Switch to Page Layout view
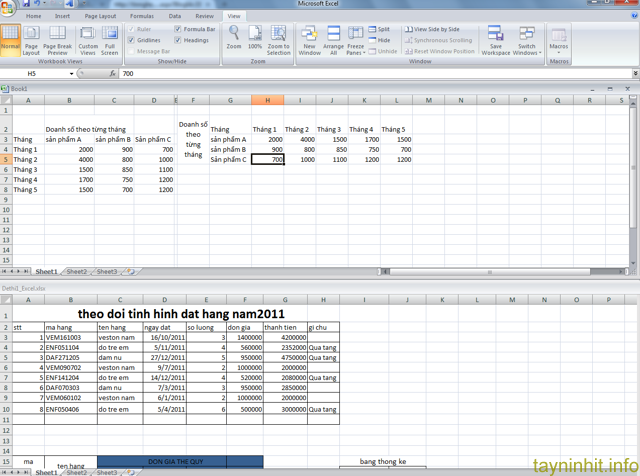The image size is (640, 476). tap(32, 40)
